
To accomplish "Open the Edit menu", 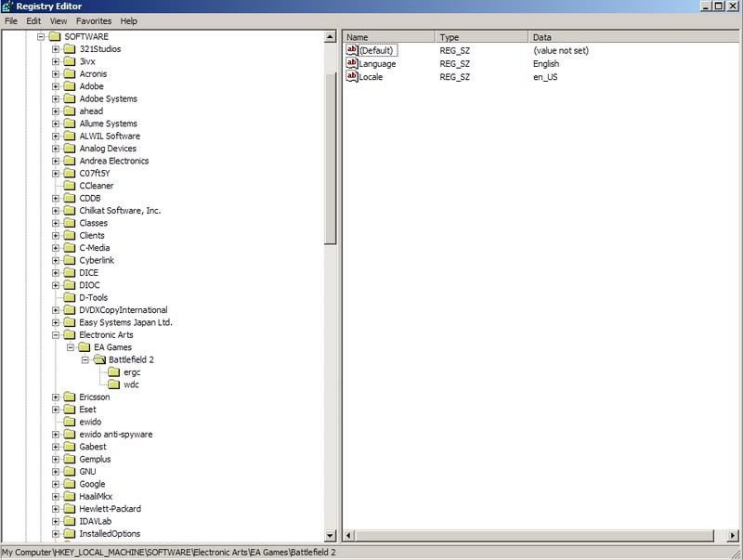I will click(33, 20).
